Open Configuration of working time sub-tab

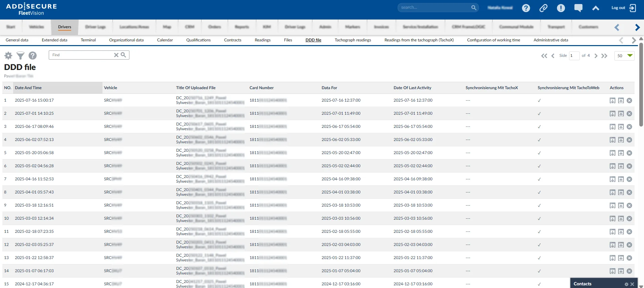point(493,40)
